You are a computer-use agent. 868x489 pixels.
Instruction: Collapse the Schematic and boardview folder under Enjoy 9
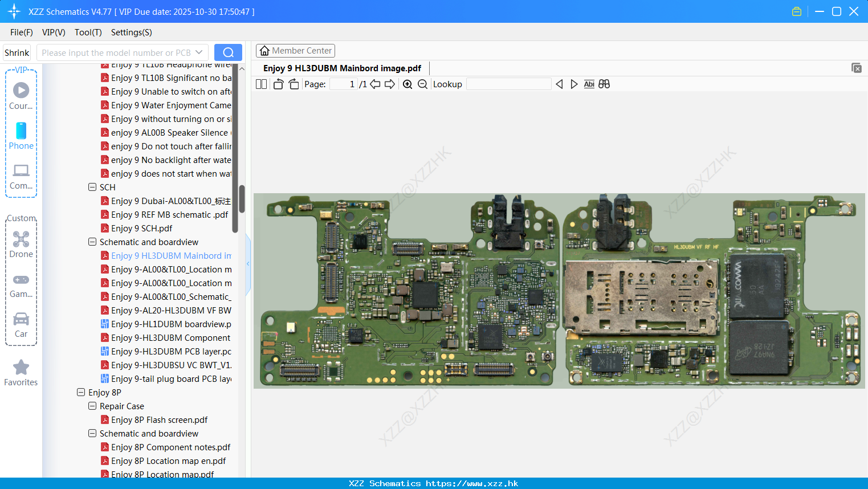pos(92,242)
